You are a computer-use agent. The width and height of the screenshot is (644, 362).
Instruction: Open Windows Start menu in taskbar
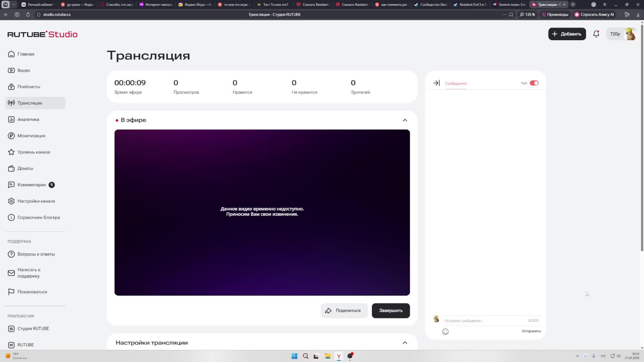pos(294,356)
